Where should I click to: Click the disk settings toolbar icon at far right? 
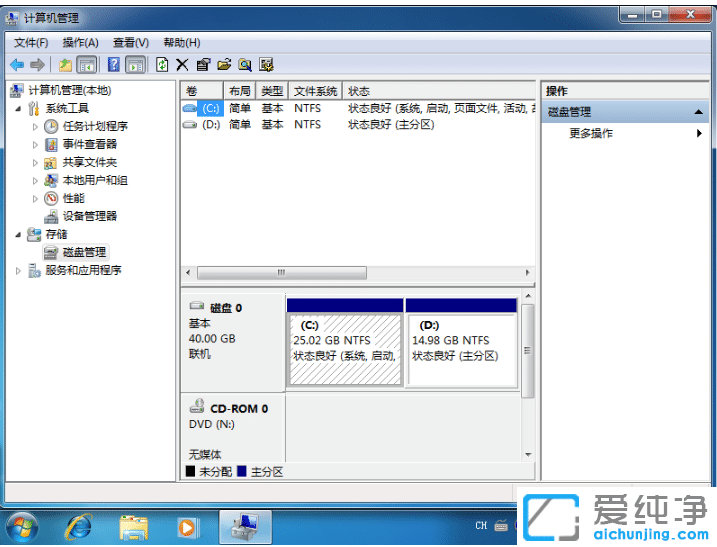click(266, 65)
